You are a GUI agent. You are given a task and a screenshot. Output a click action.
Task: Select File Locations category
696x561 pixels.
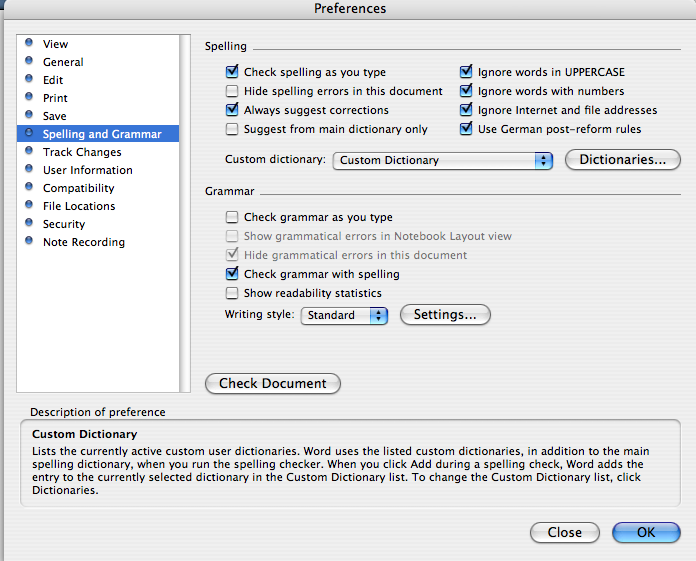(98, 206)
